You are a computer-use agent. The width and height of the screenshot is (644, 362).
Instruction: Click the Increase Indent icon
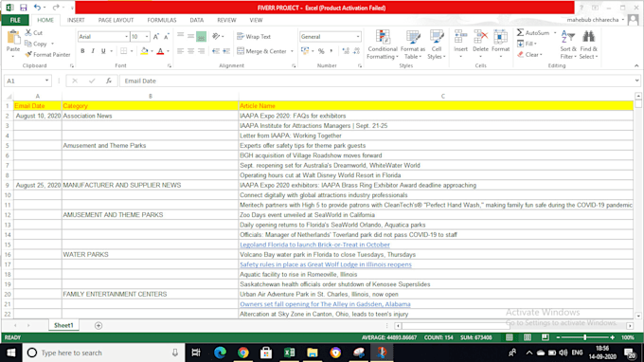[226, 51]
